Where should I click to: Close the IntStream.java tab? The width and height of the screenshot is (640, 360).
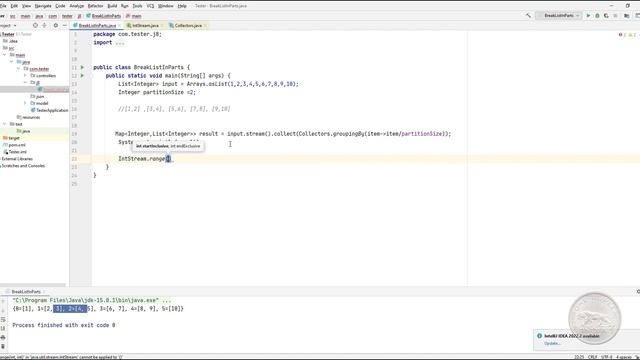click(x=162, y=25)
